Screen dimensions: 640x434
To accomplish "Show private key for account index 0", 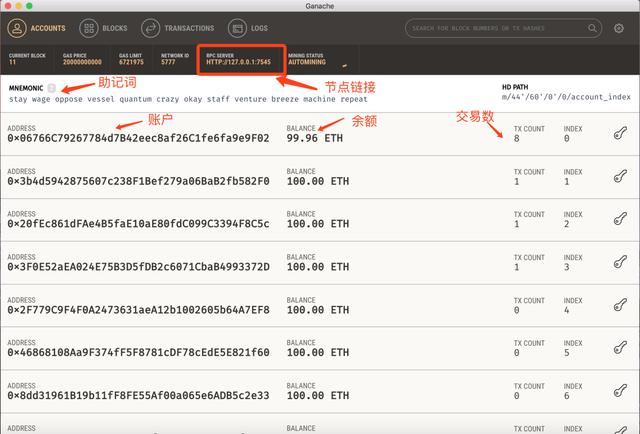I will pyautogui.click(x=620, y=133).
